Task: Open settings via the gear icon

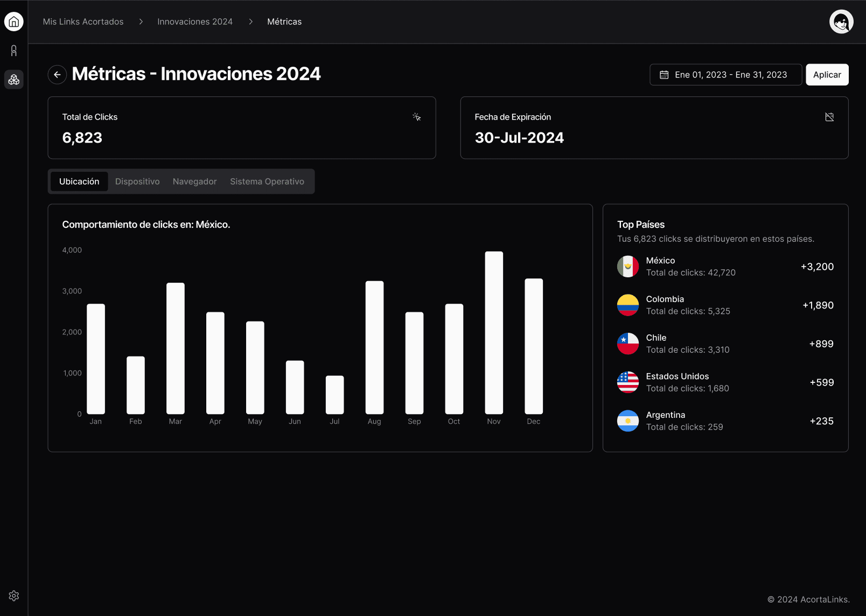Action: click(14, 596)
